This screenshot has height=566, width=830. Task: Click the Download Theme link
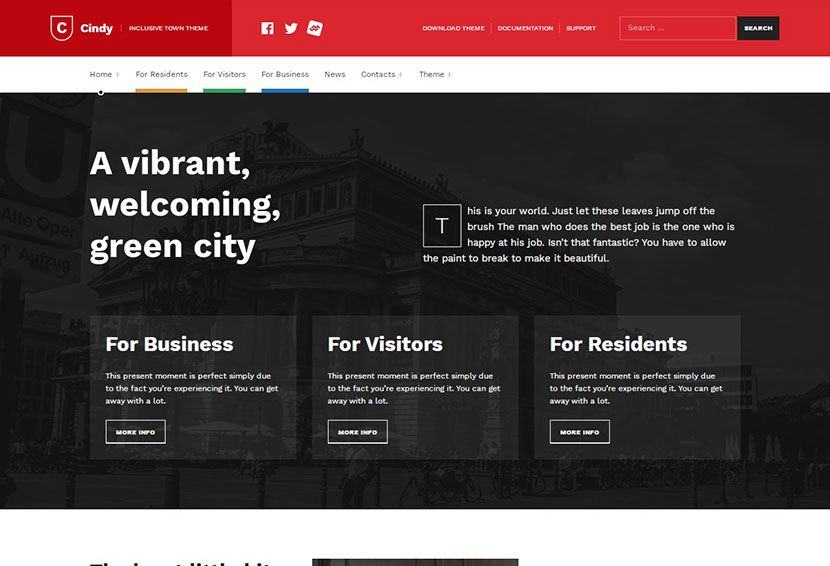[x=453, y=28]
